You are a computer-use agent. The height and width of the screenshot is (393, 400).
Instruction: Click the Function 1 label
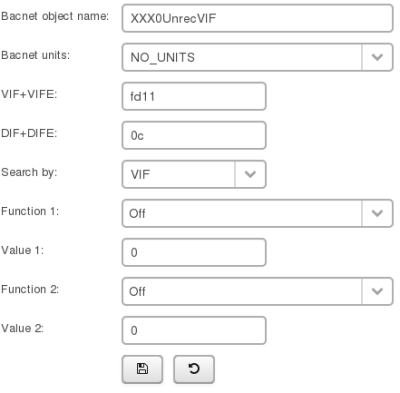(x=30, y=211)
